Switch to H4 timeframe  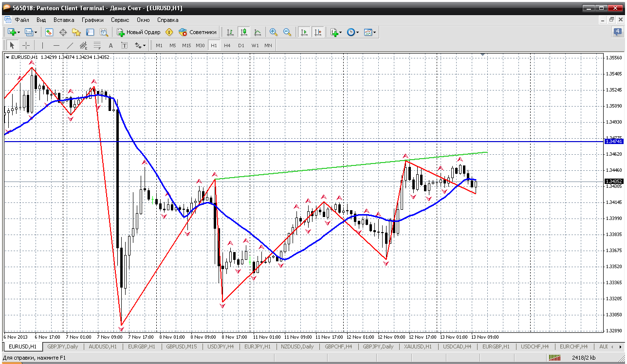coord(227,45)
